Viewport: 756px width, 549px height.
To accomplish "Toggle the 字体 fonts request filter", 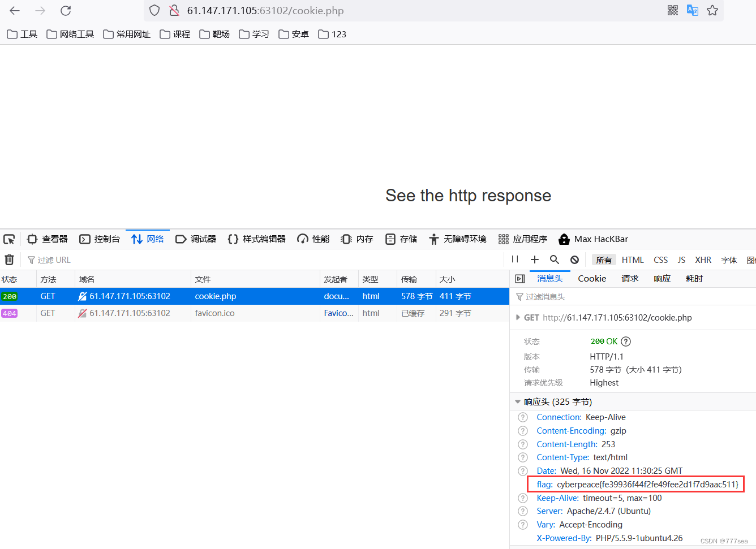I will 729,260.
